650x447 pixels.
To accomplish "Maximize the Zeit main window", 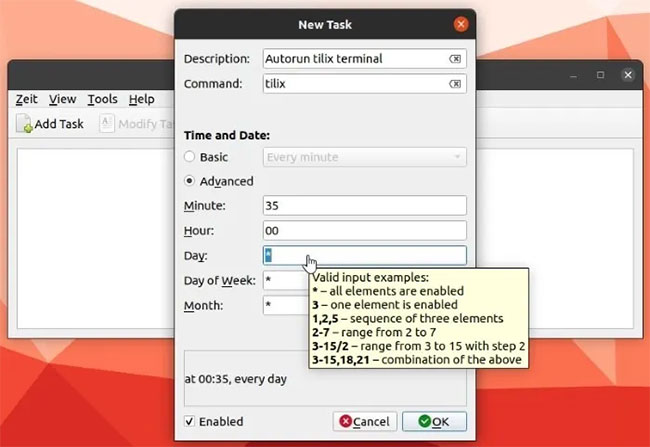I will click(600, 75).
